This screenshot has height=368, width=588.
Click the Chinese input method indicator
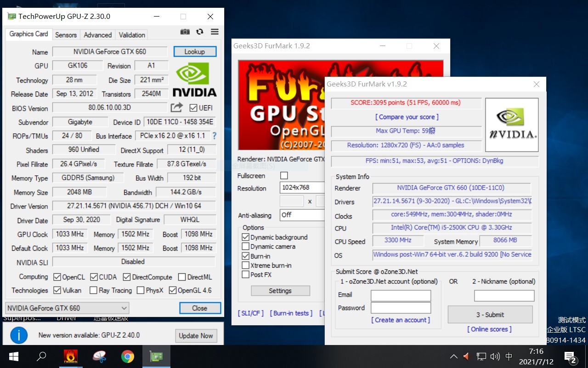(x=509, y=356)
